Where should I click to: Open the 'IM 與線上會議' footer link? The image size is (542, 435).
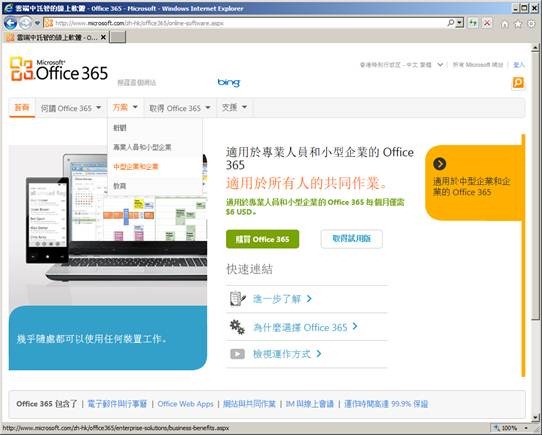[x=310, y=404]
